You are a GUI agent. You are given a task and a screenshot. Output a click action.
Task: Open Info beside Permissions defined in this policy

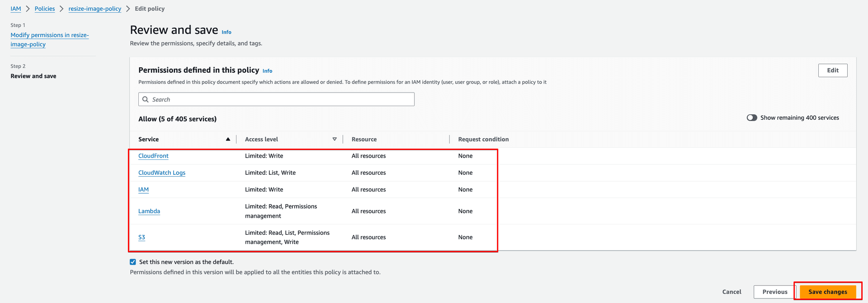[x=267, y=71]
